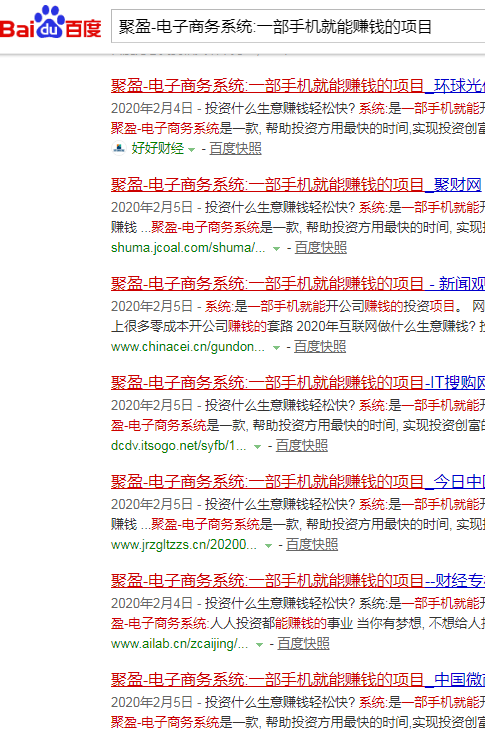This screenshot has width=485, height=735.
Task: Expand the dropdown arrow beside www.jrzgltzzs.cn
Action: tap(268, 546)
